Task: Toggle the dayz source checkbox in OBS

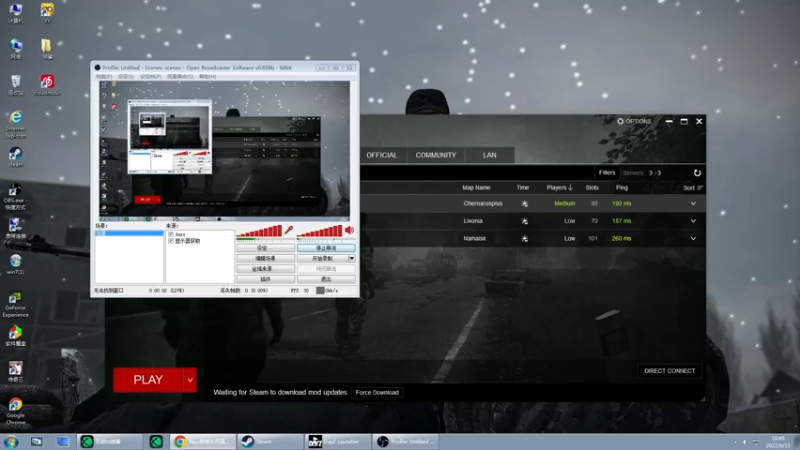Action: point(171,234)
